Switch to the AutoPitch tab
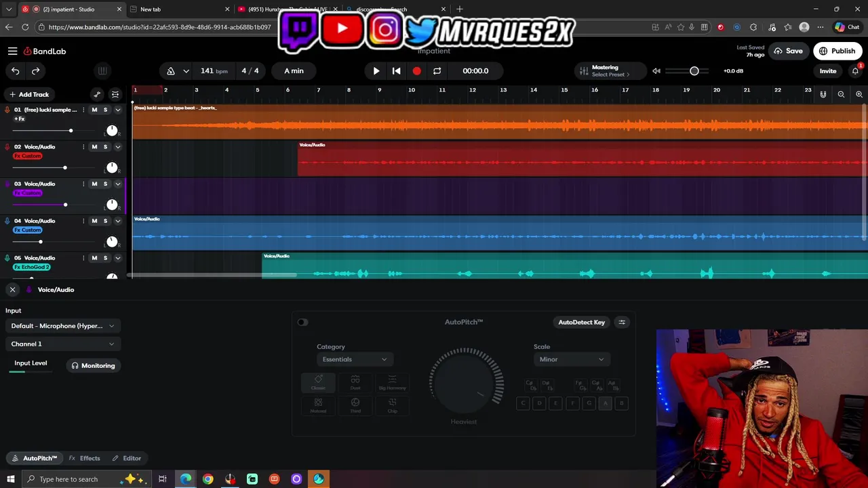 coord(35,458)
